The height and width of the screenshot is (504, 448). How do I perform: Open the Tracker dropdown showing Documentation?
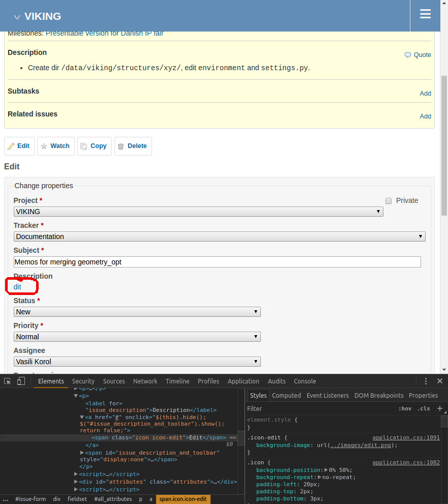(x=220, y=236)
